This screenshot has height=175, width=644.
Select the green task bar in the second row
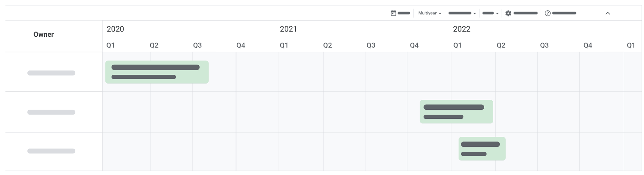click(456, 112)
